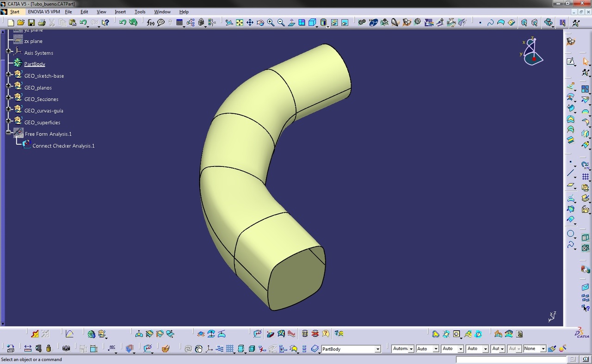The width and height of the screenshot is (592, 364).
Task: Open the Start menu
Action: 15,12
